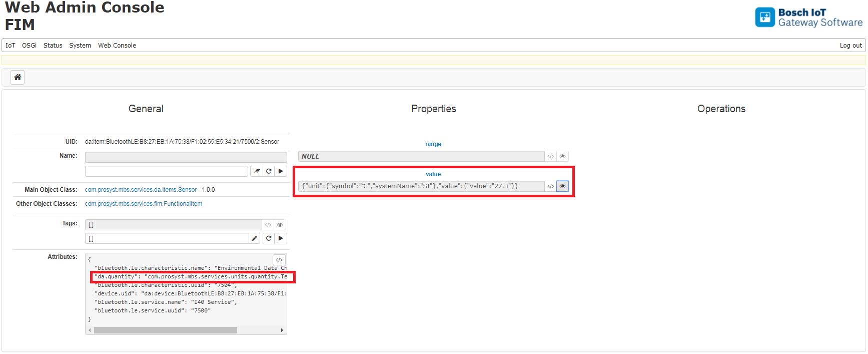The width and height of the screenshot is (868, 354).
Task: Click the refresh icon in Tags row
Action: [x=269, y=238]
